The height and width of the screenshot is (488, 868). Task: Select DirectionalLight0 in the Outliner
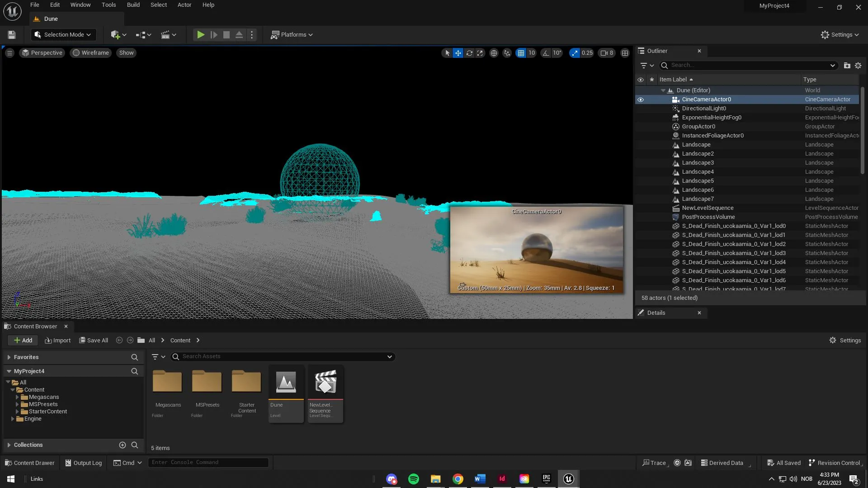pos(704,109)
